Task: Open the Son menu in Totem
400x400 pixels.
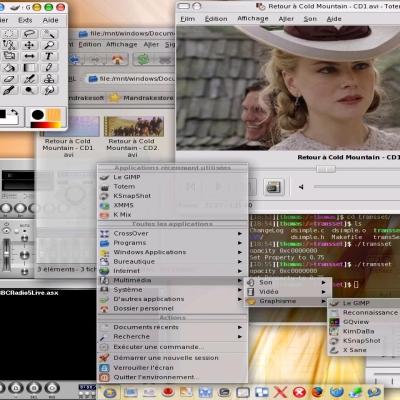Action: click(x=310, y=19)
